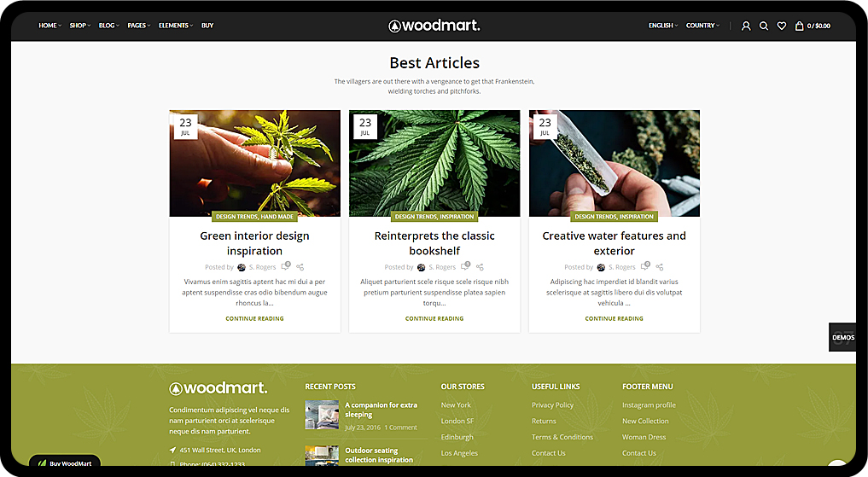Open the Instagram profile link
Viewport: 868px width, 477px height.
coord(649,405)
